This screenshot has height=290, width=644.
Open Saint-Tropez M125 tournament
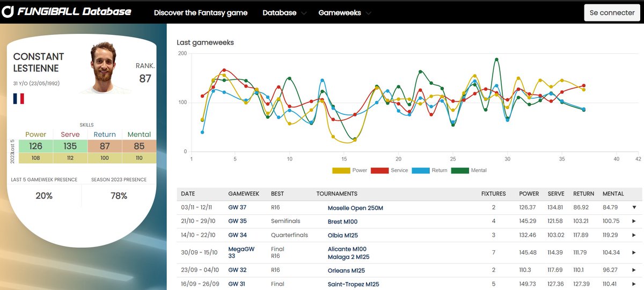pyautogui.click(x=353, y=284)
